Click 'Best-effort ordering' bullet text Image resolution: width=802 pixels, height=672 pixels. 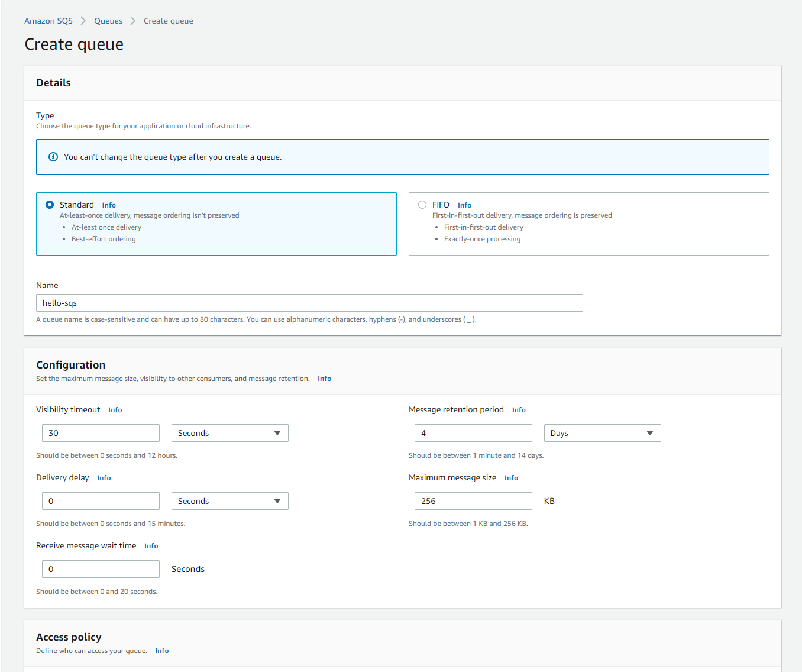point(104,239)
